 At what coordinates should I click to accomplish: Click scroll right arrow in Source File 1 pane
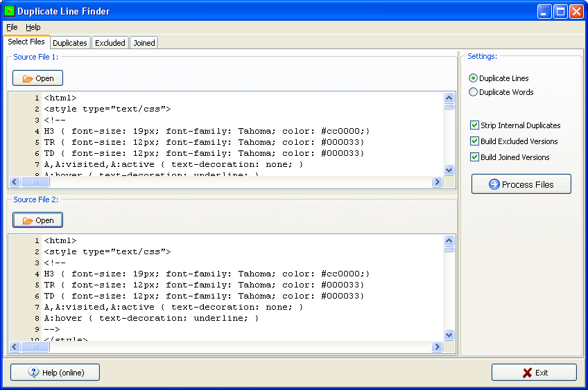[x=437, y=182]
